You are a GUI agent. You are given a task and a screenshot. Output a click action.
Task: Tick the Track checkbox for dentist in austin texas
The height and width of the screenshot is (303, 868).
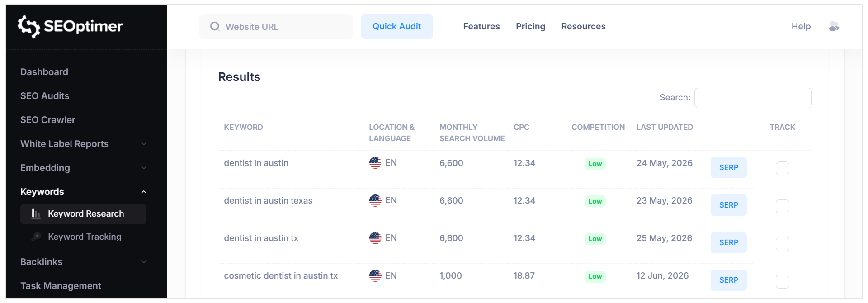coord(782,206)
